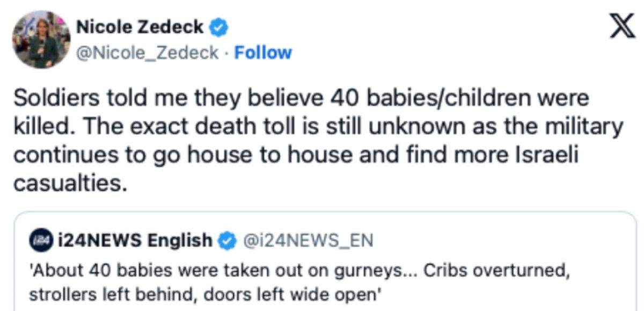Click the quoted line 'strollers left behind'
644x311 pixels.
click(205, 293)
